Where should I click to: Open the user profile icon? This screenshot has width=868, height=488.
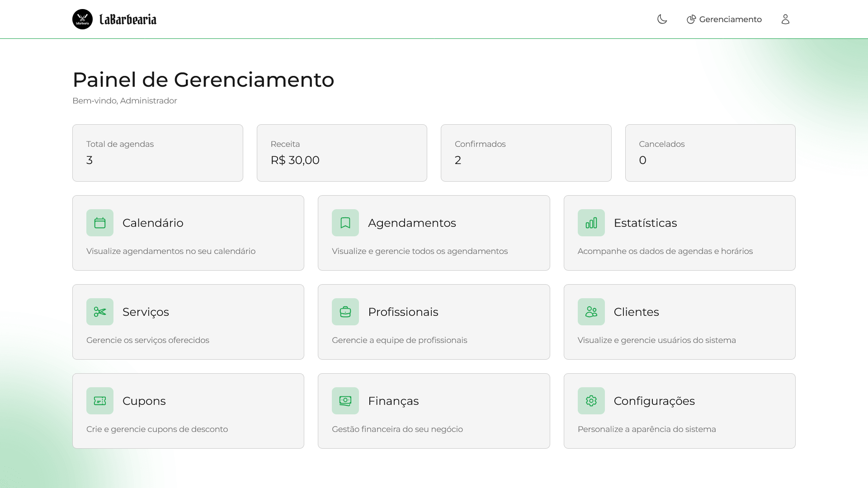[785, 19]
